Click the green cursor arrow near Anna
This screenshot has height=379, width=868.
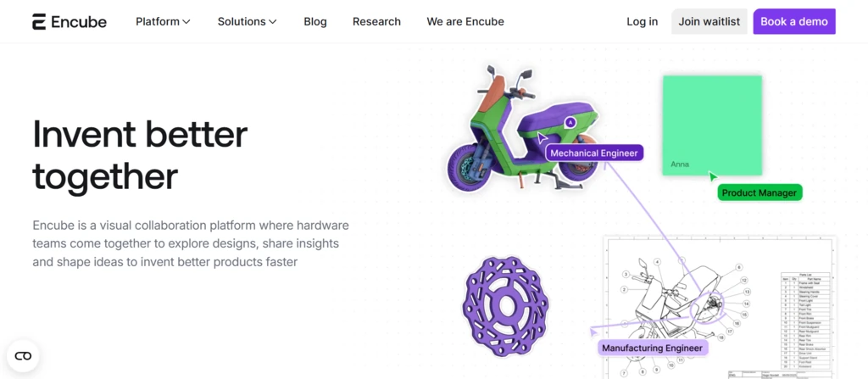coord(712,176)
